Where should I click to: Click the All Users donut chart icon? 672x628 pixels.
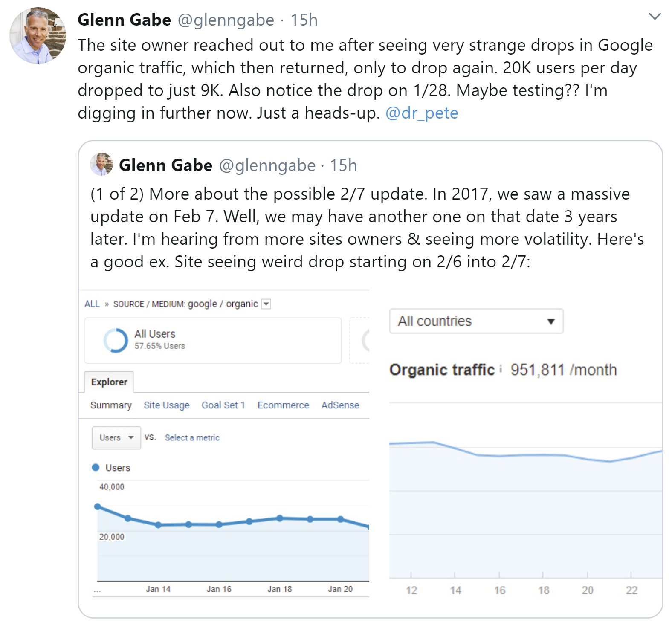pyautogui.click(x=116, y=340)
